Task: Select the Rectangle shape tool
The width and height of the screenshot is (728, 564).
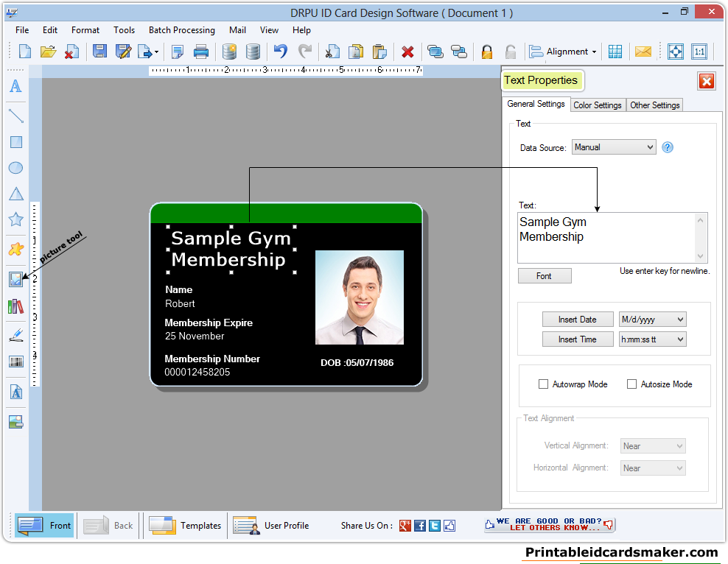Action: tap(16, 142)
